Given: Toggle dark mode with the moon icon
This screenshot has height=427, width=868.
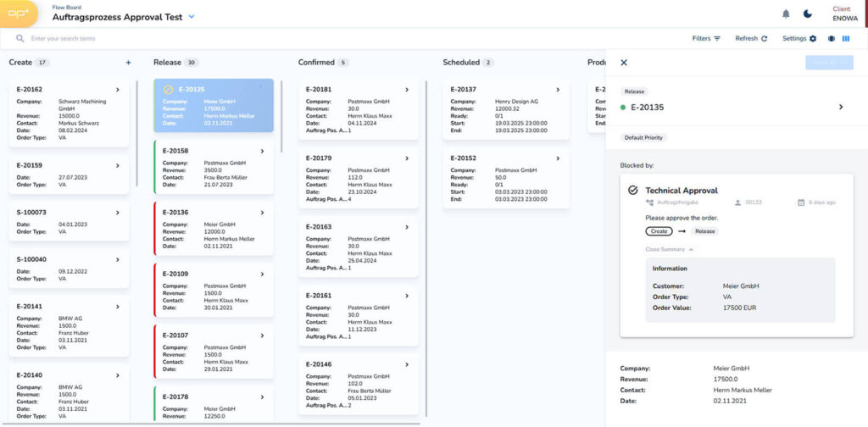Looking at the screenshot, I should (x=808, y=14).
